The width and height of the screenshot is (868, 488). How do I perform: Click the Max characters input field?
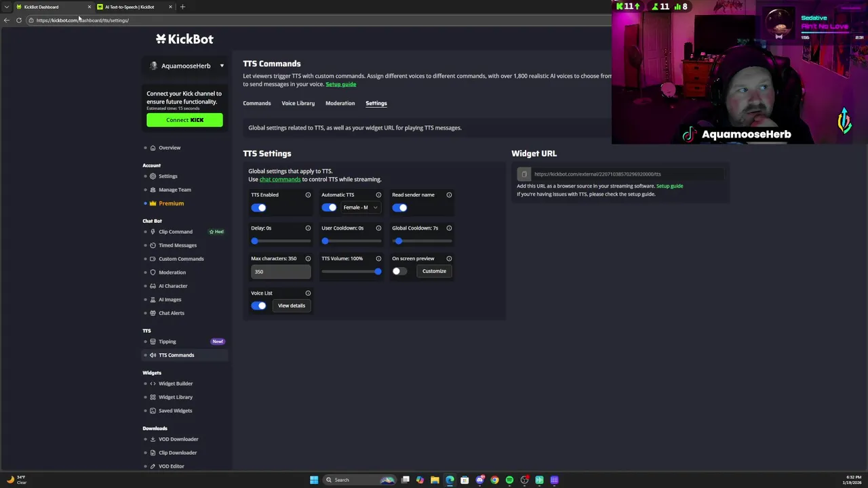pyautogui.click(x=281, y=272)
